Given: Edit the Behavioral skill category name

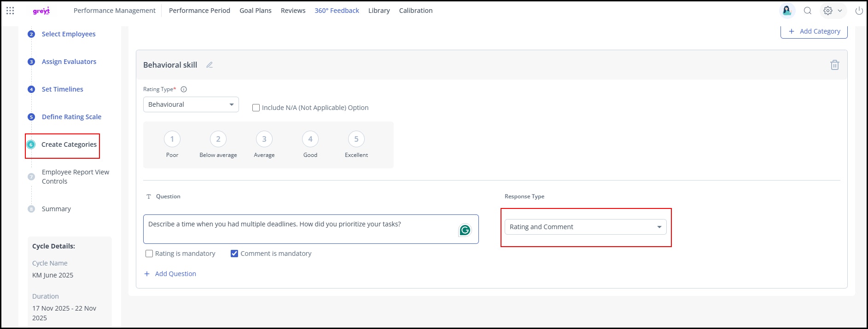Looking at the screenshot, I should [210, 65].
